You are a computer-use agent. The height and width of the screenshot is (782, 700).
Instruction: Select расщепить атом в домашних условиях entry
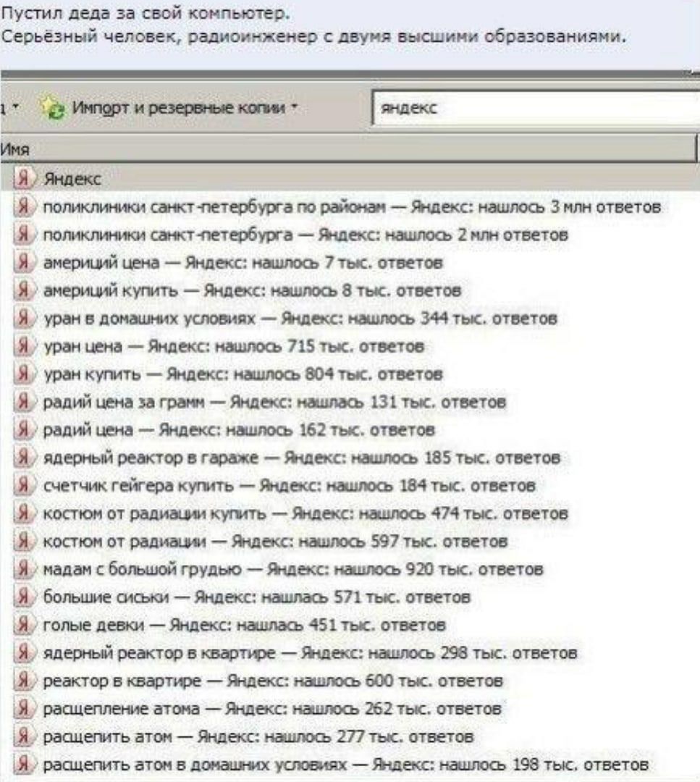click(x=346, y=765)
